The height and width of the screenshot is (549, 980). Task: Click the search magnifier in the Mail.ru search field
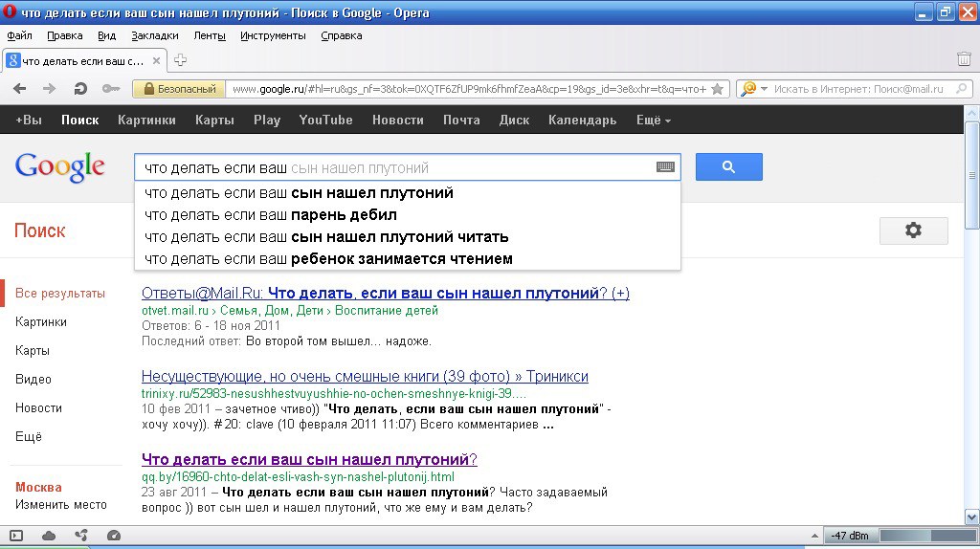click(x=961, y=89)
